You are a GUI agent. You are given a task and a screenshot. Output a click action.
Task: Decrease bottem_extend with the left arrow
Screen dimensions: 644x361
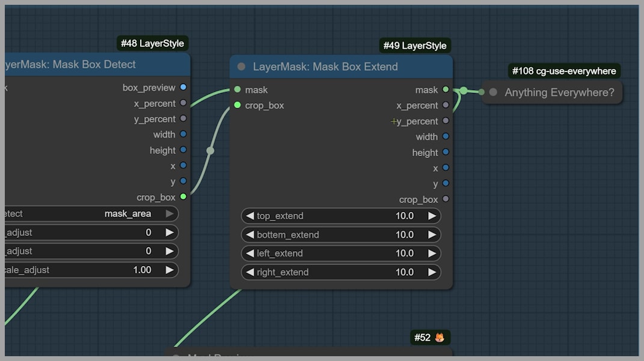pyautogui.click(x=250, y=235)
